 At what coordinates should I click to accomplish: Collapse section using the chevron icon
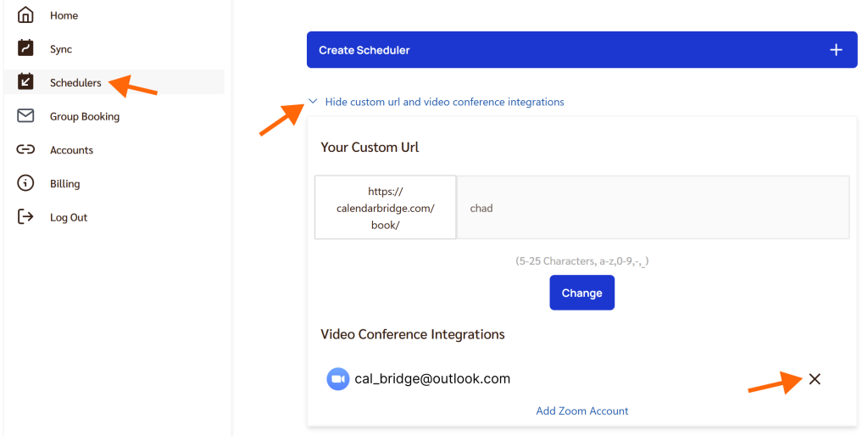click(x=313, y=102)
